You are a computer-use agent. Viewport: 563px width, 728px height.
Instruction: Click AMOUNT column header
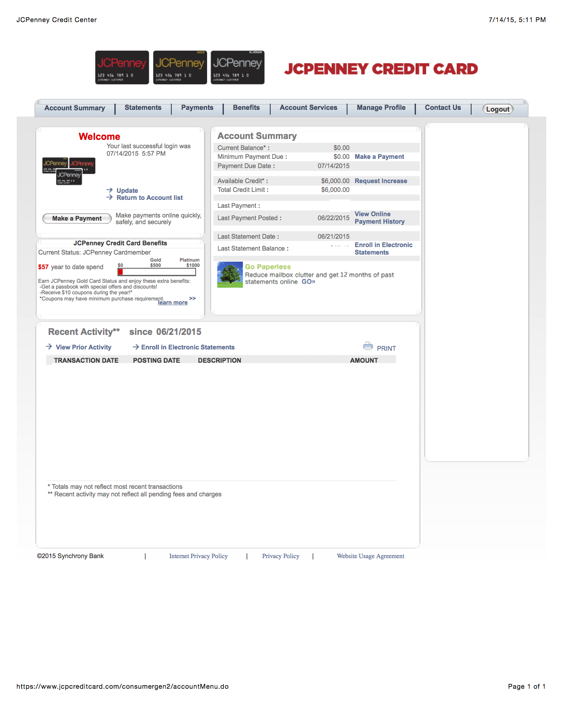[364, 360]
